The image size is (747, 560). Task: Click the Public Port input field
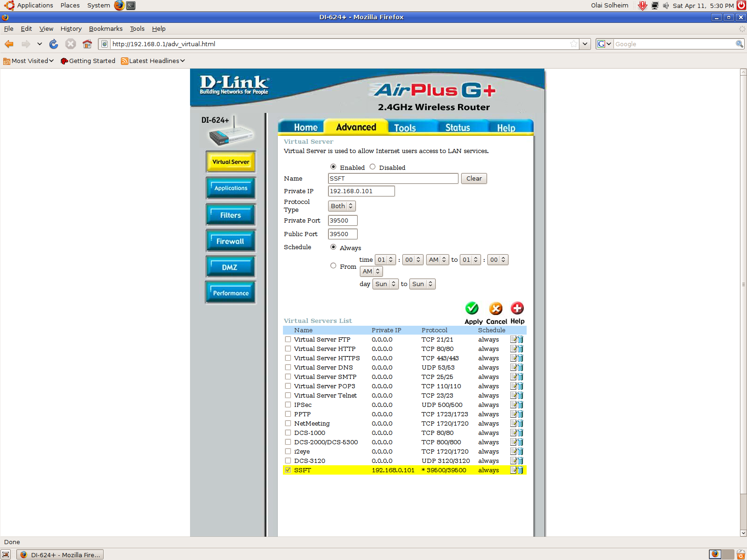click(343, 234)
